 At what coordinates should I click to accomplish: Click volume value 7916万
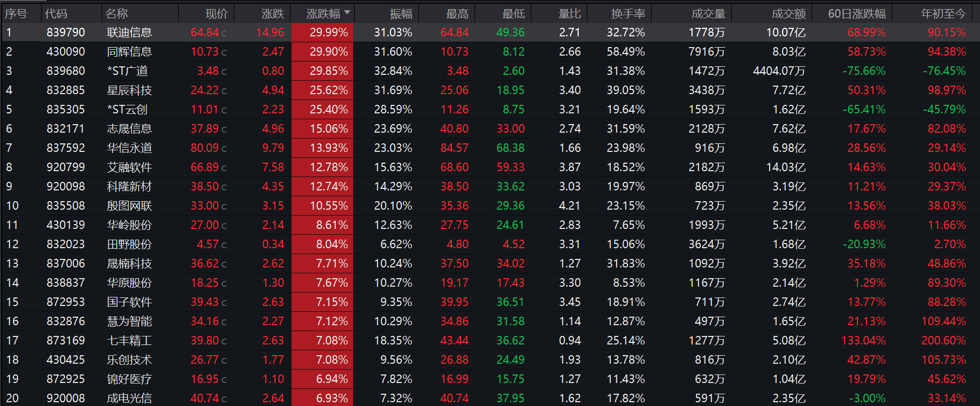click(707, 52)
